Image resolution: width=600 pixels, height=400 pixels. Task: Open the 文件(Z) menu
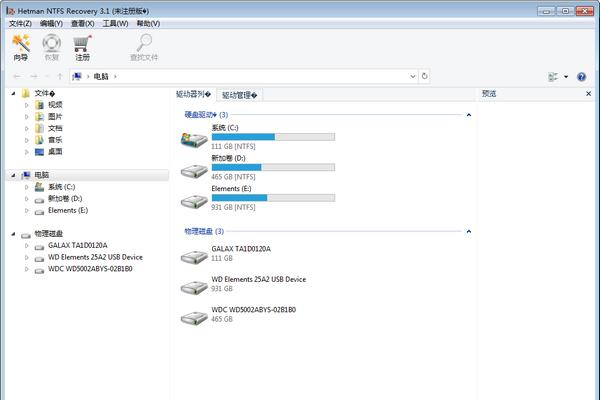click(x=20, y=24)
